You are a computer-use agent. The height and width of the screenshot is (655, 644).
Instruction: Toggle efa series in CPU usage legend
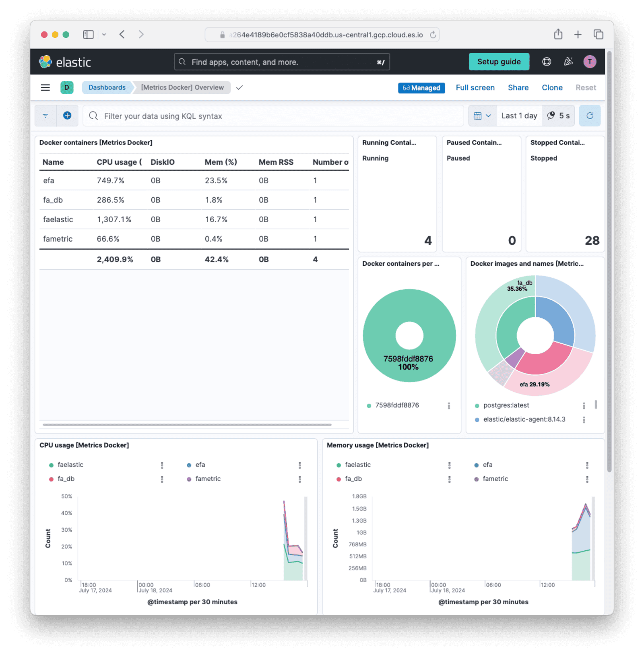tap(196, 465)
